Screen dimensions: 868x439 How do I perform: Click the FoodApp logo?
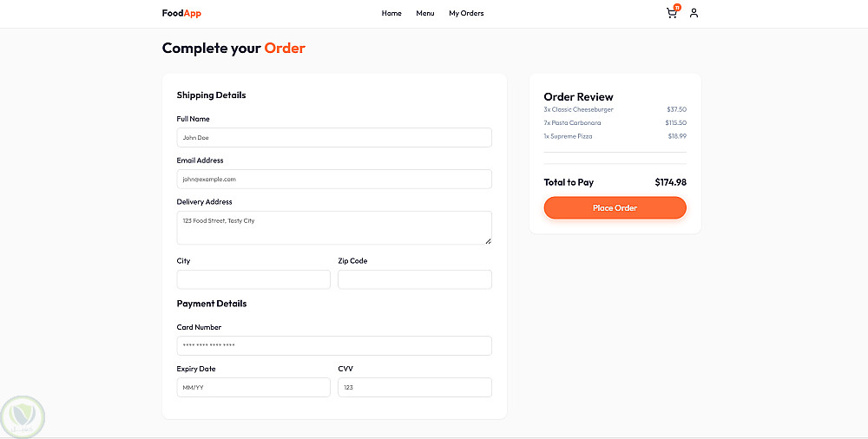181,13
